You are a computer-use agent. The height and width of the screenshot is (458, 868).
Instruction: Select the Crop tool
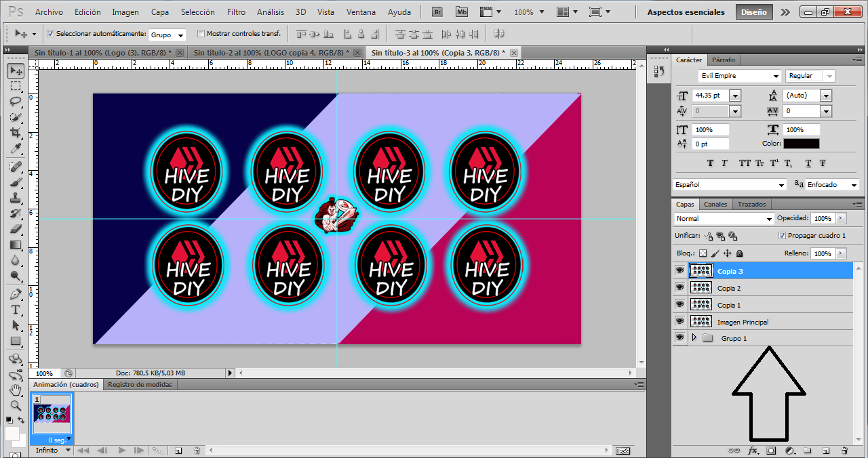[16, 133]
